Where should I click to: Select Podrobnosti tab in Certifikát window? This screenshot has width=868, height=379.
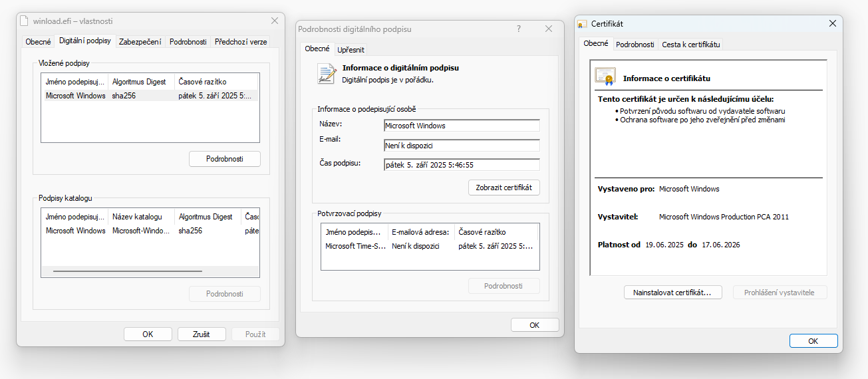635,45
